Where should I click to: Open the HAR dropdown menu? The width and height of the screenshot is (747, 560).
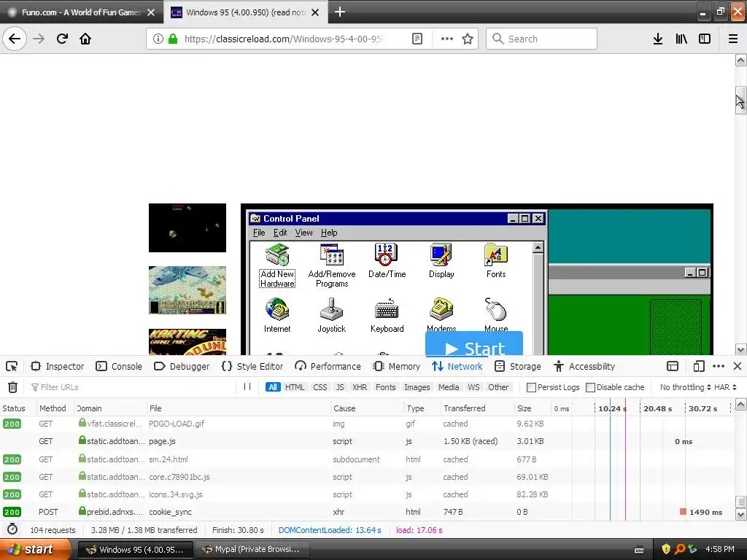tap(725, 387)
